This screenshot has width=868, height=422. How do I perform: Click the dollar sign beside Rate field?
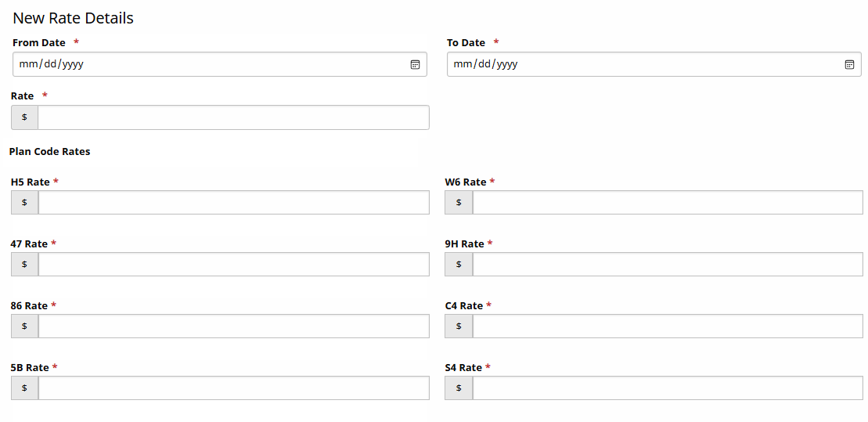point(24,117)
